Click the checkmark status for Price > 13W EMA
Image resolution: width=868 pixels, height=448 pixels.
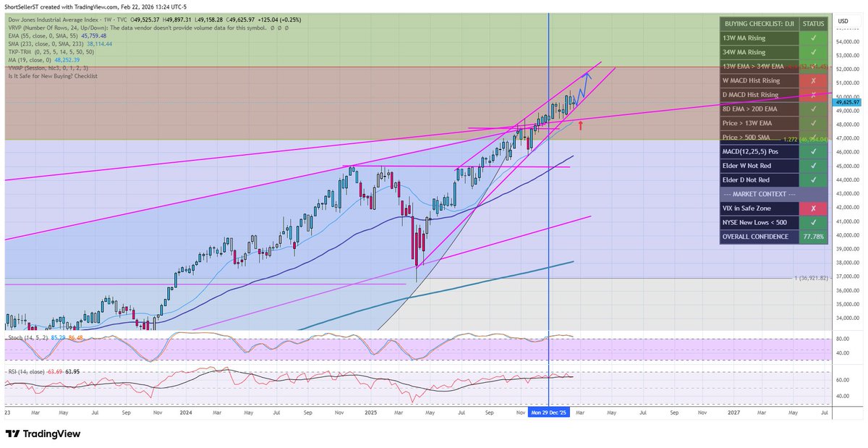pos(813,123)
